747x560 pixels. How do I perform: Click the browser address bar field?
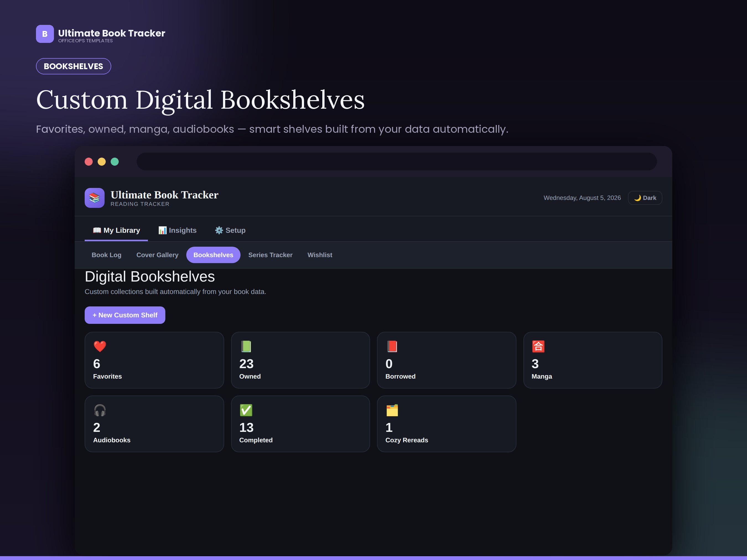[397, 161]
